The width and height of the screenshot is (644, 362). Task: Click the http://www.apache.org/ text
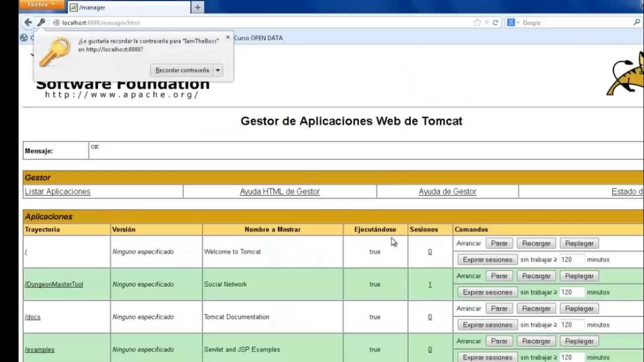(x=122, y=95)
